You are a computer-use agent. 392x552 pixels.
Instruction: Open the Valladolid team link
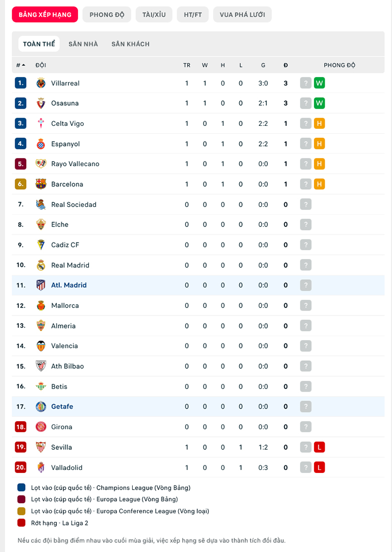(67, 467)
